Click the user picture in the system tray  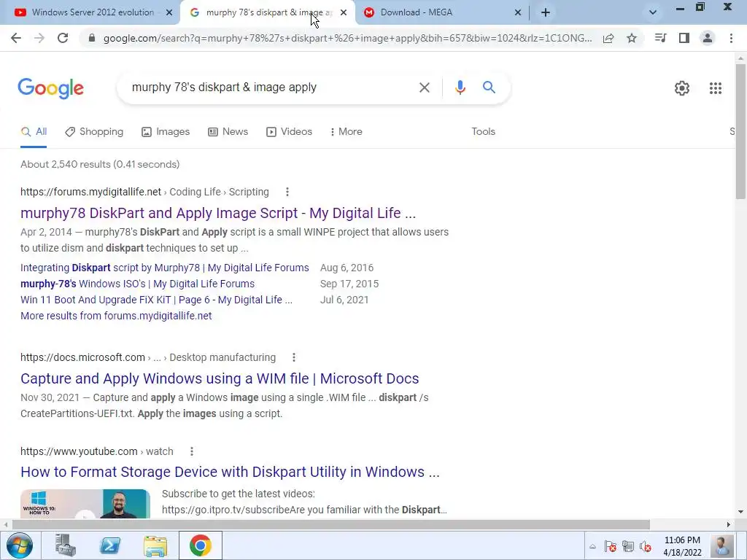click(x=721, y=545)
